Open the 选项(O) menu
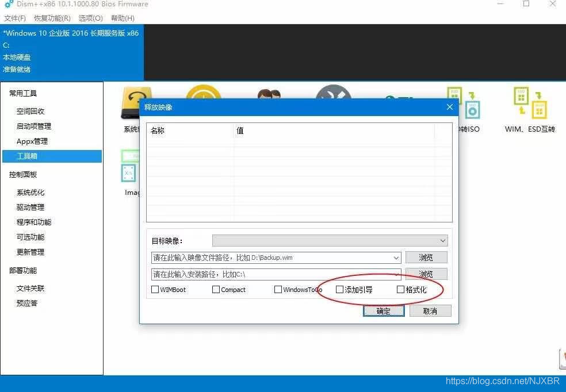The width and height of the screenshot is (566, 392). tap(91, 18)
